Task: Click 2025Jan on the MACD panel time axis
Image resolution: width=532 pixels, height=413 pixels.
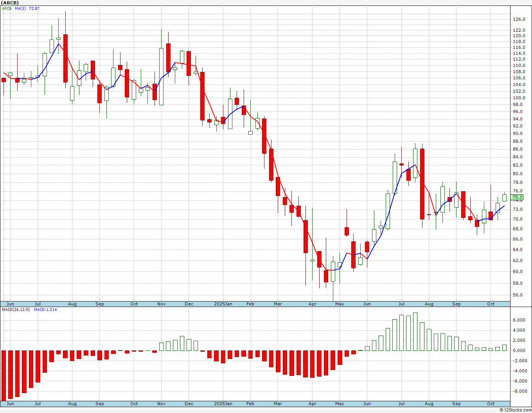Action: 223,404
